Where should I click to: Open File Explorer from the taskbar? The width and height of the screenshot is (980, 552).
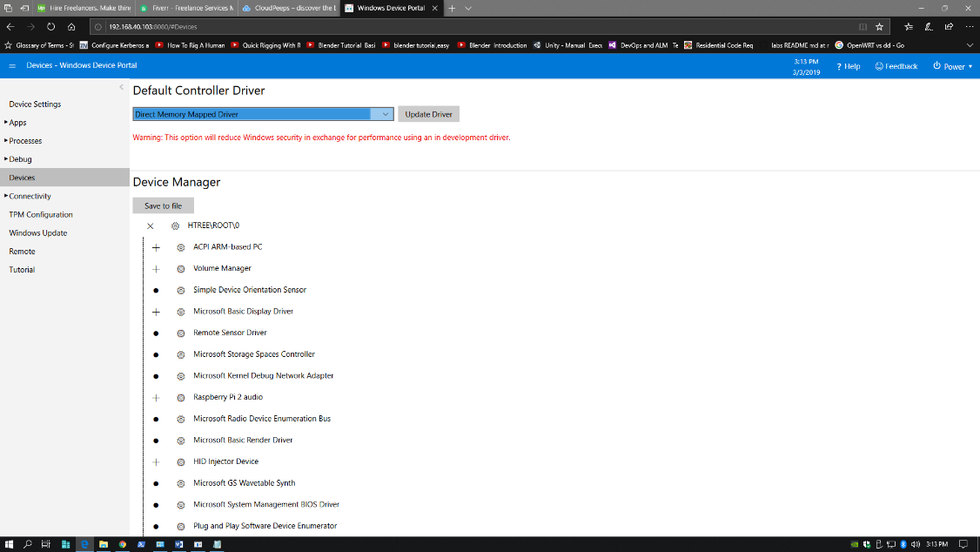click(x=103, y=544)
